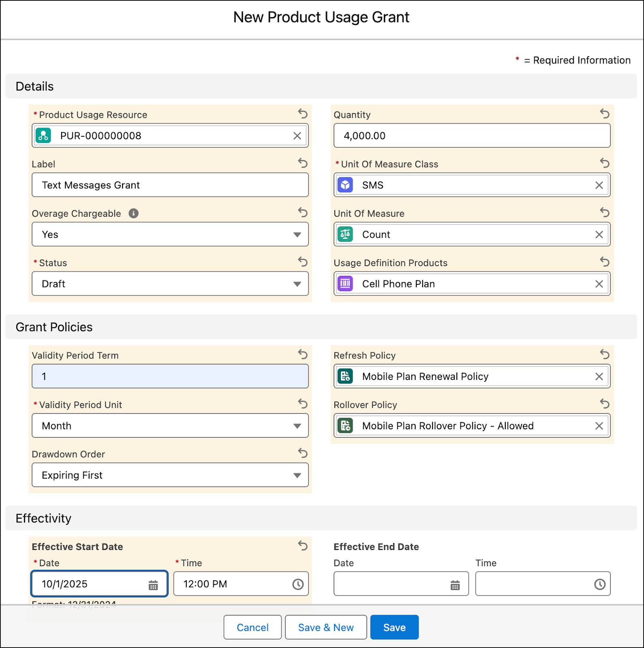Remove the Count unit of measure
644x648 pixels.
[599, 234]
